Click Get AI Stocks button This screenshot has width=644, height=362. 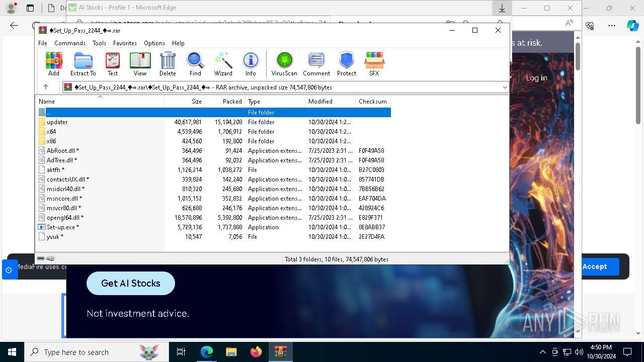[x=131, y=283]
